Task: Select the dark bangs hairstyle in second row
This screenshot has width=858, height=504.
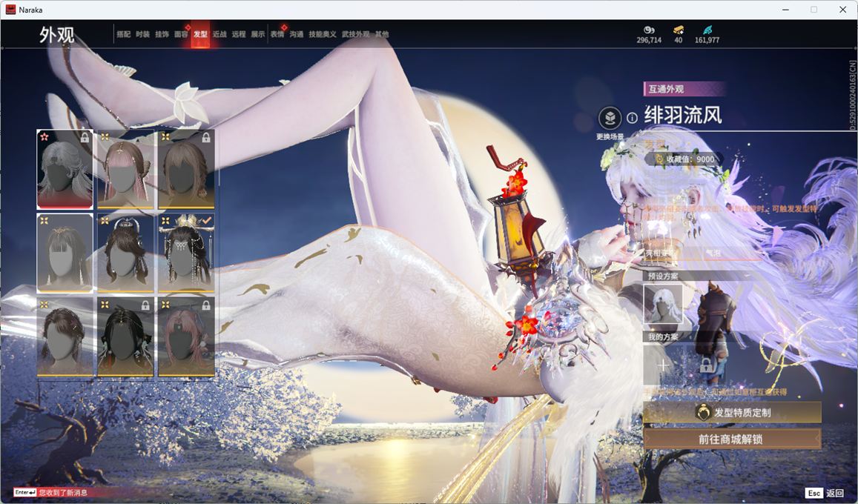Action: (x=65, y=253)
